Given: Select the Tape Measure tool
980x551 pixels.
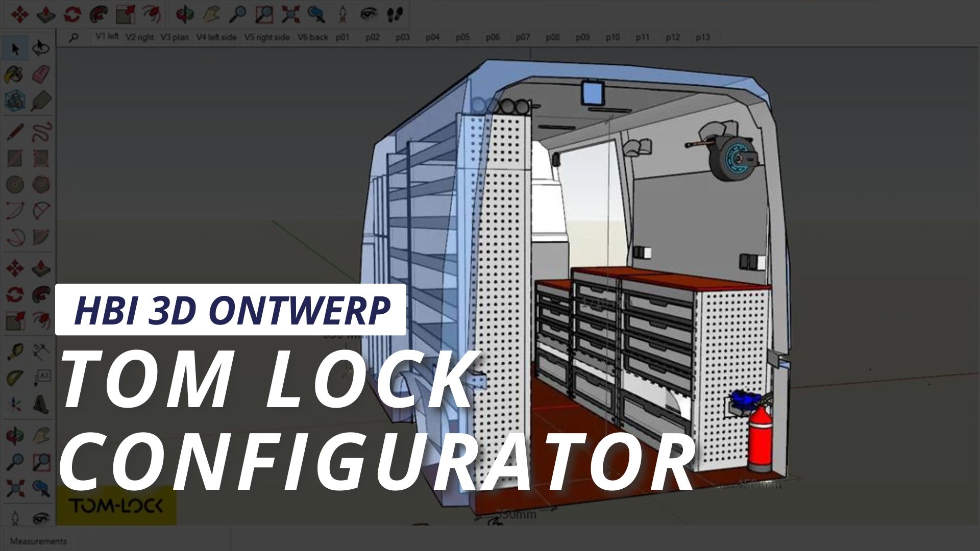Looking at the screenshot, I should [x=15, y=351].
